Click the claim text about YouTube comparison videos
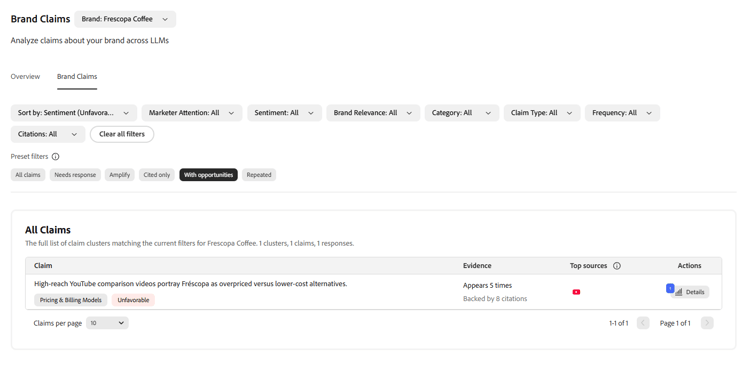 click(x=190, y=284)
